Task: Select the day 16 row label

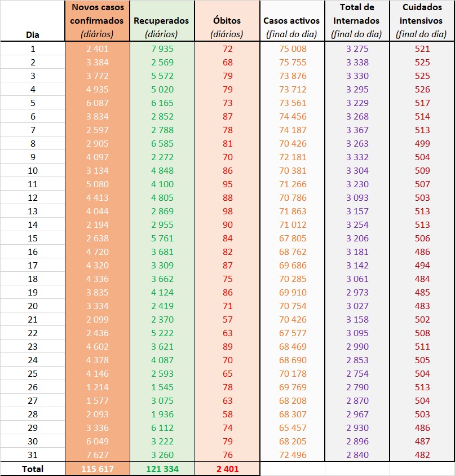Action: (33, 252)
